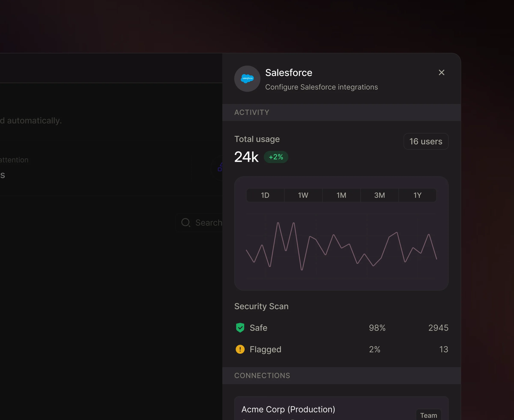This screenshot has height=420, width=514.
Task: Click the Safe count 2945
Action: coord(438,328)
